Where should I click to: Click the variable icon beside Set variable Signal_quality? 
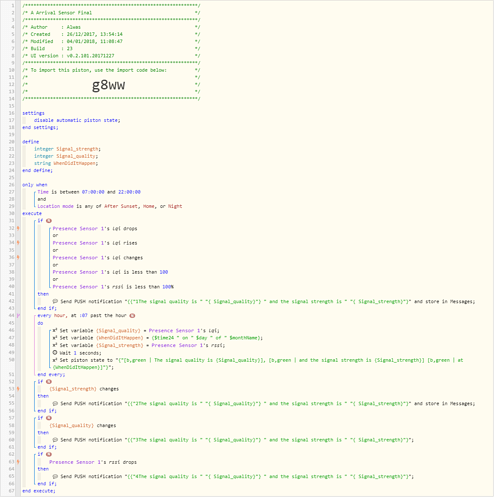pos(55,330)
